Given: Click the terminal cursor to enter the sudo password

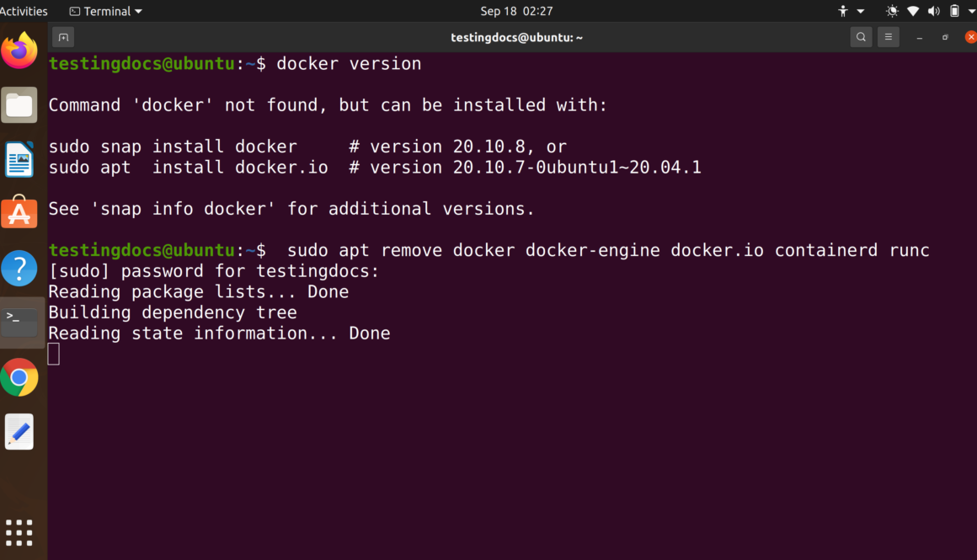Looking at the screenshot, I should pyautogui.click(x=54, y=354).
